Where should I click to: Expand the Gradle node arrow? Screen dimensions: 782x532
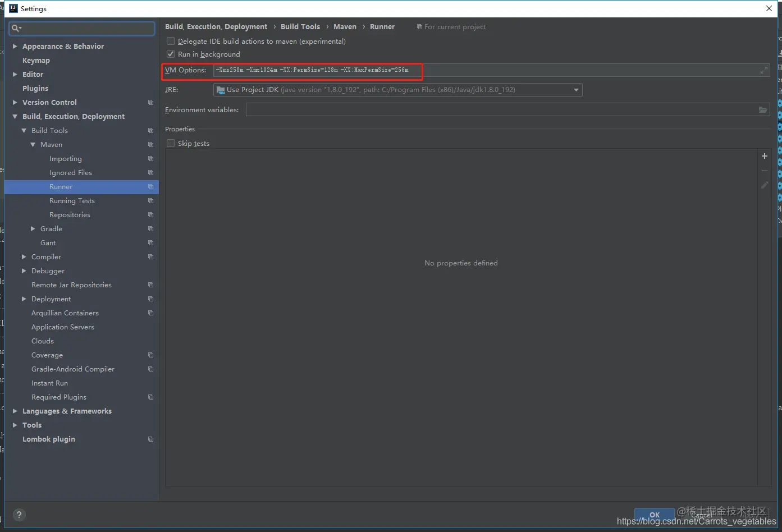[33, 229]
